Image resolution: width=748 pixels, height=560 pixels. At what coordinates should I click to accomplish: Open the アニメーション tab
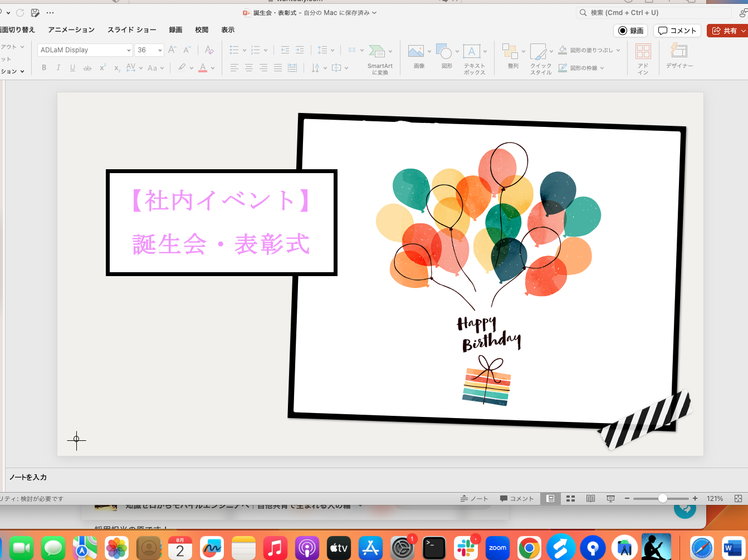(x=71, y=30)
